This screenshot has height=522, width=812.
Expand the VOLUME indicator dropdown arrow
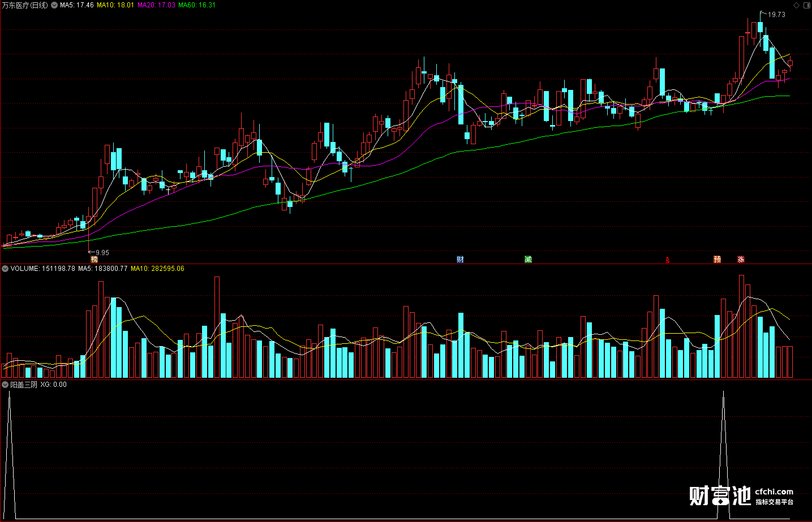(x=5, y=269)
